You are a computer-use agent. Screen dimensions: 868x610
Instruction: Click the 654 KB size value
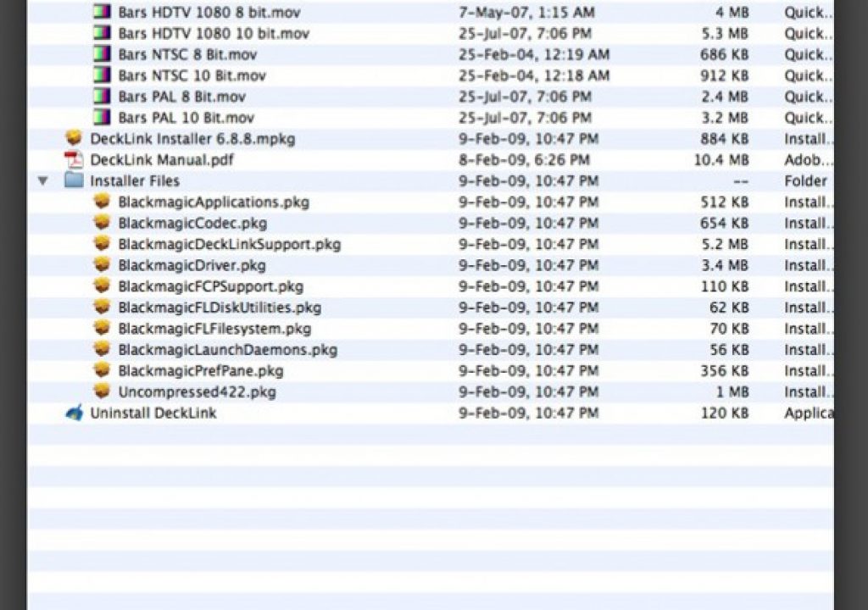(x=725, y=223)
